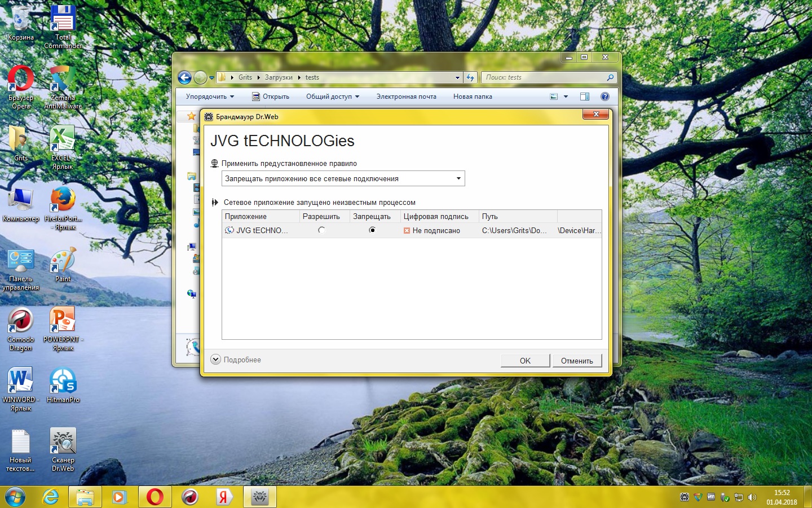Click the Dr.Web spider taskbar icon

(259, 497)
